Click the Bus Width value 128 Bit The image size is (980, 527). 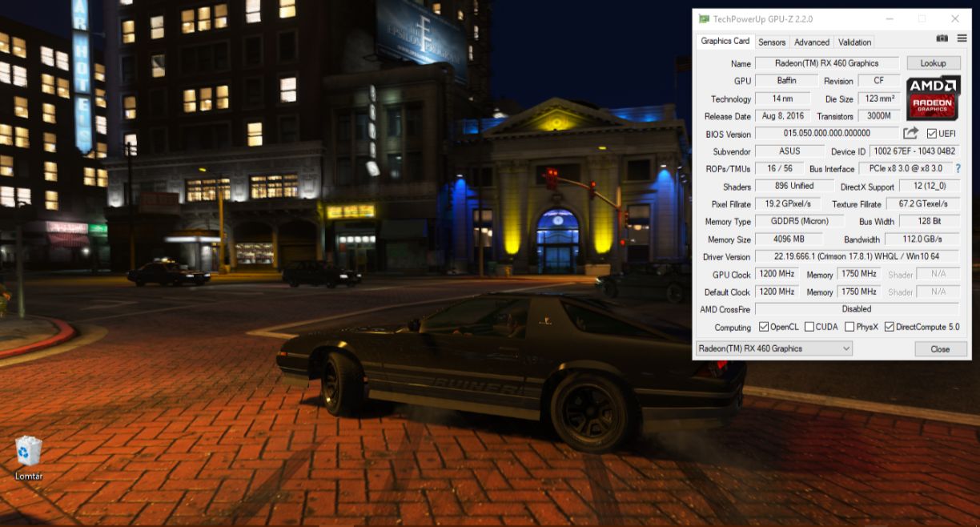(929, 222)
